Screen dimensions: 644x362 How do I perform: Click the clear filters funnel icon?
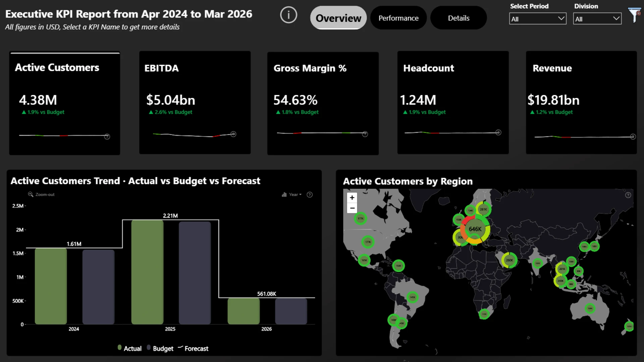(634, 15)
